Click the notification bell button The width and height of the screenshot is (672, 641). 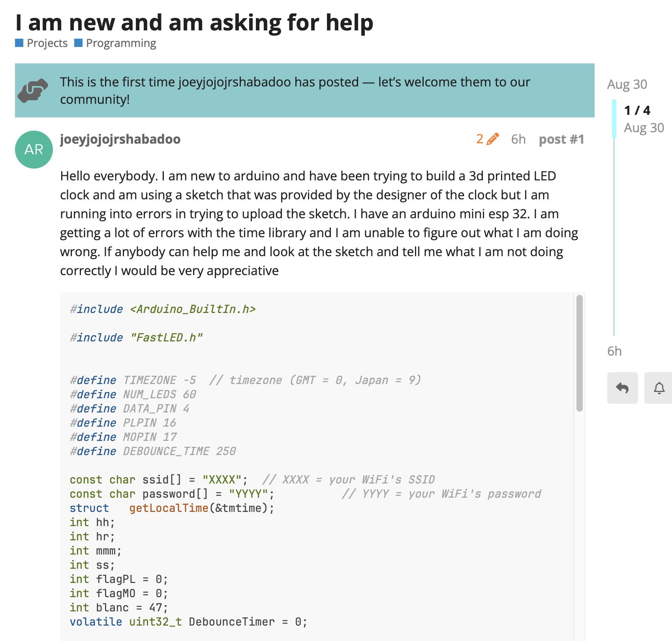(659, 388)
